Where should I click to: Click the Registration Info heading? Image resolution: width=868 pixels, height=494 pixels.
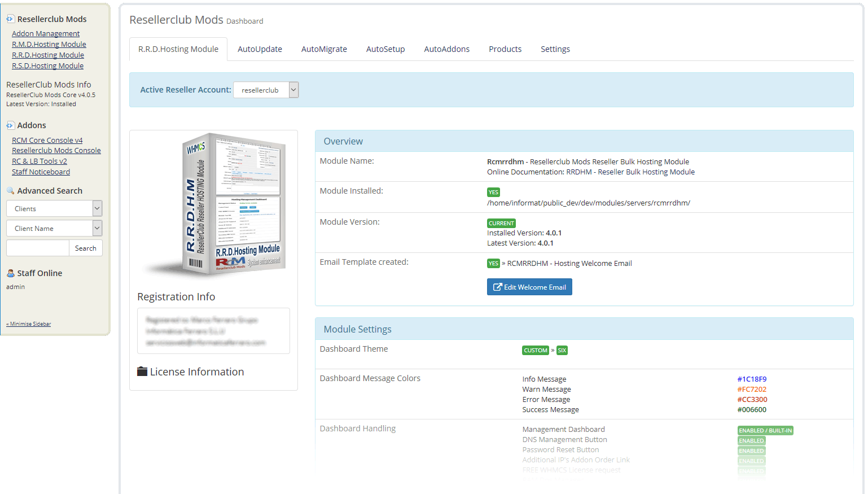pos(176,297)
